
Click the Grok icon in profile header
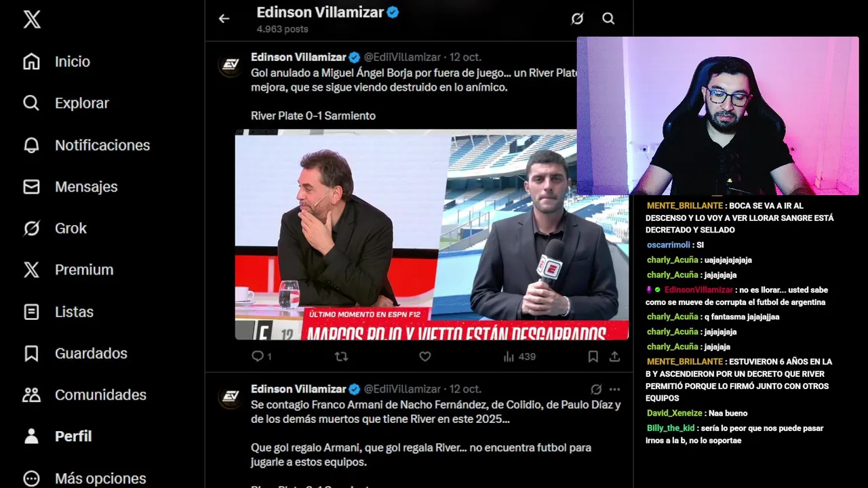click(x=577, y=19)
